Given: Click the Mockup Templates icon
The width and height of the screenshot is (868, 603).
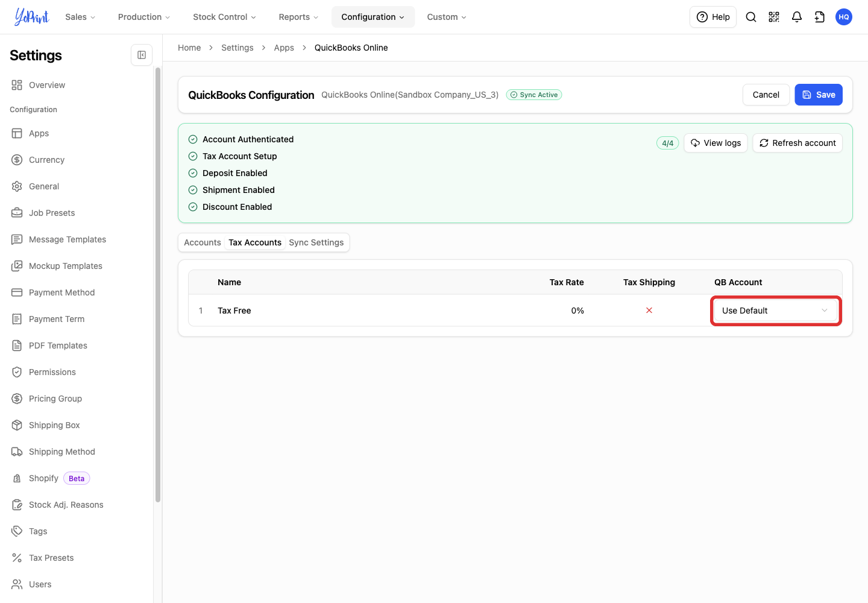Looking at the screenshot, I should (17, 266).
